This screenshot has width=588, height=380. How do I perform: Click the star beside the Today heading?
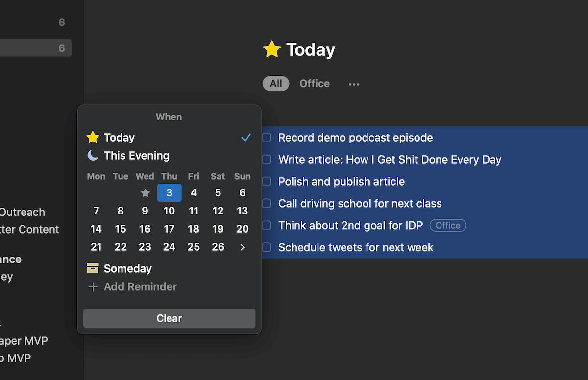[x=271, y=49]
